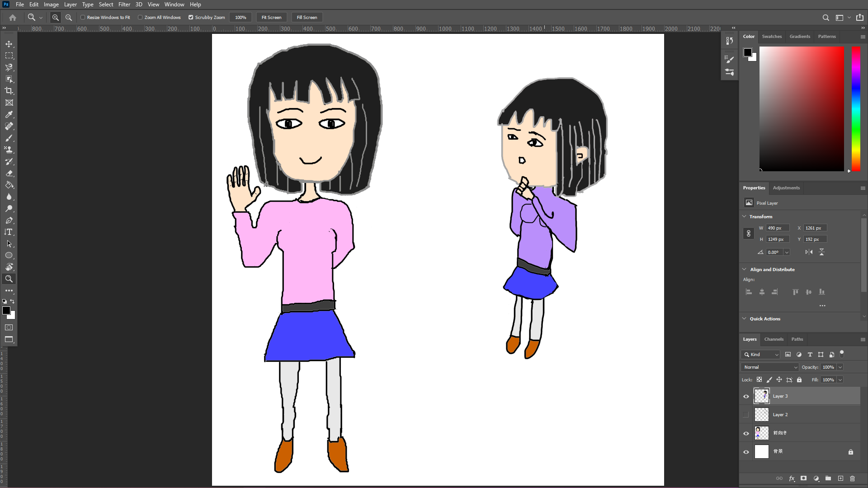Select the Crop tool

coord(9,91)
